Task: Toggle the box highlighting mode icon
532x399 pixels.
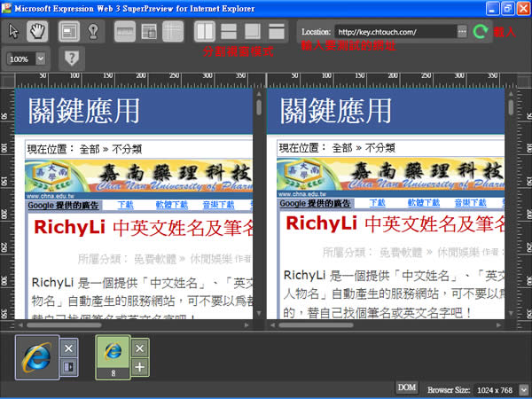Action: [x=69, y=31]
